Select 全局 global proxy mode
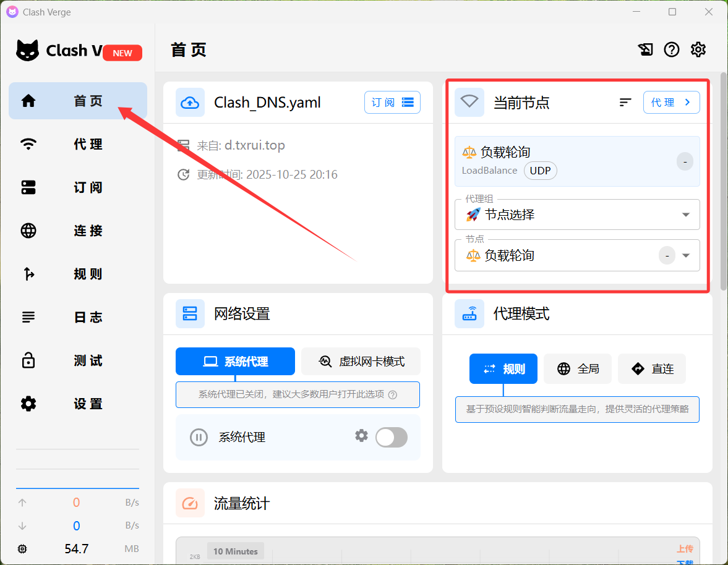Image resolution: width=728 pixels, height=565 pixels. click(x=578, y=369)
